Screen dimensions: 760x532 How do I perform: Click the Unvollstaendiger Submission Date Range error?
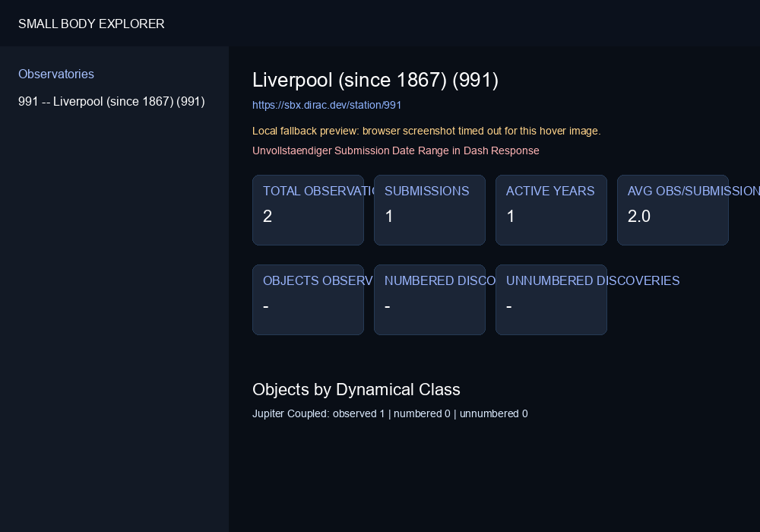click(395, 150)
